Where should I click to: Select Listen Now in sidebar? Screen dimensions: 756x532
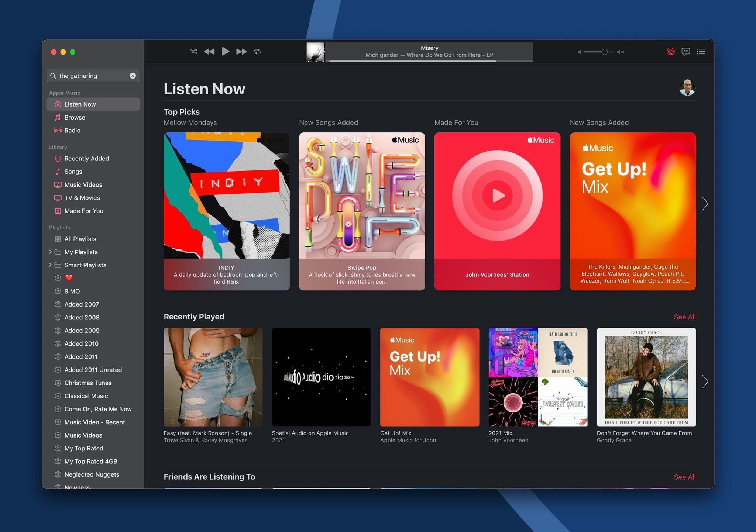coord(93,104)
